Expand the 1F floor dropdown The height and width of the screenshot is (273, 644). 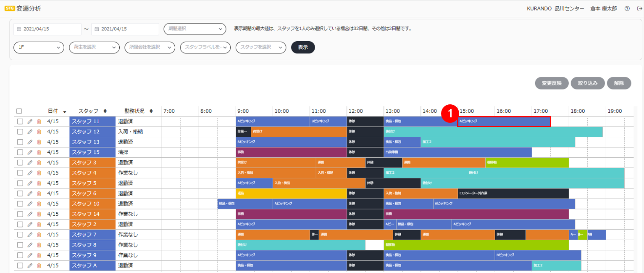[x=39, y=48]
